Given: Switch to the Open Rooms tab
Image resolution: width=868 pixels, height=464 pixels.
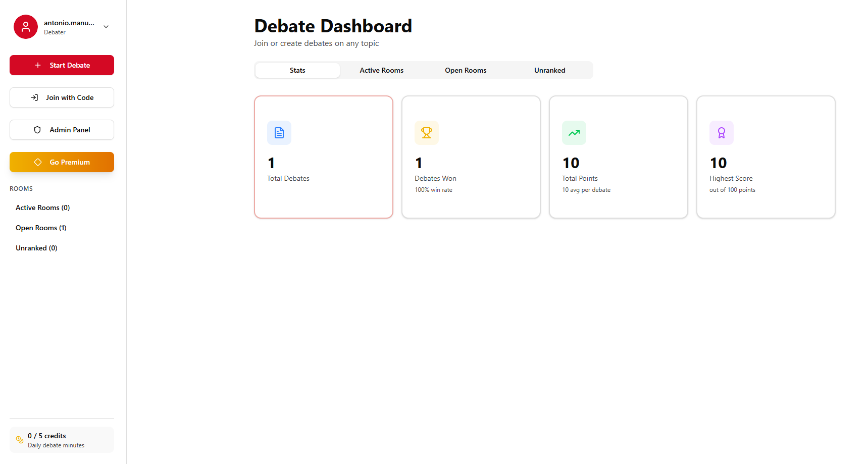Looking at the screenshot, I should [465, 70].
